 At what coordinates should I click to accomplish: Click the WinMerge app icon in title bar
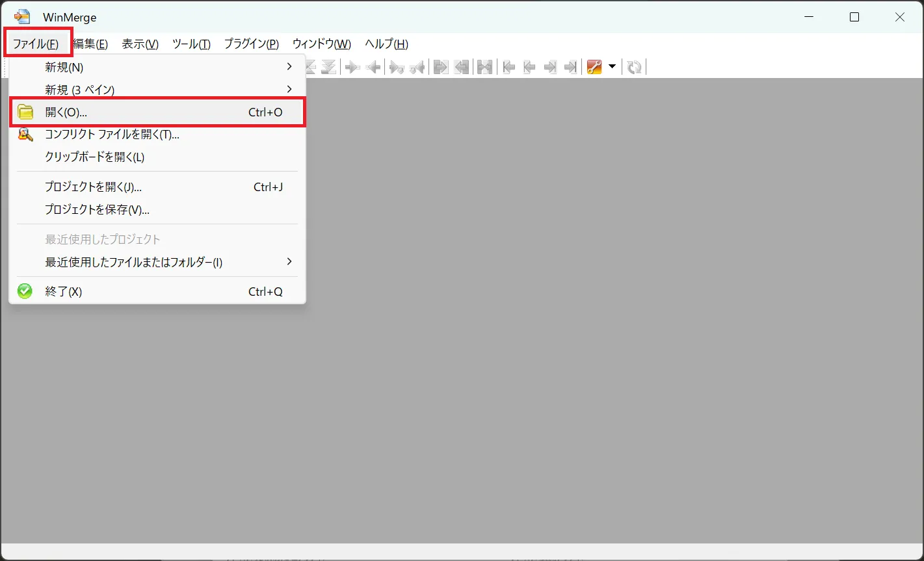tap(22, 17)
